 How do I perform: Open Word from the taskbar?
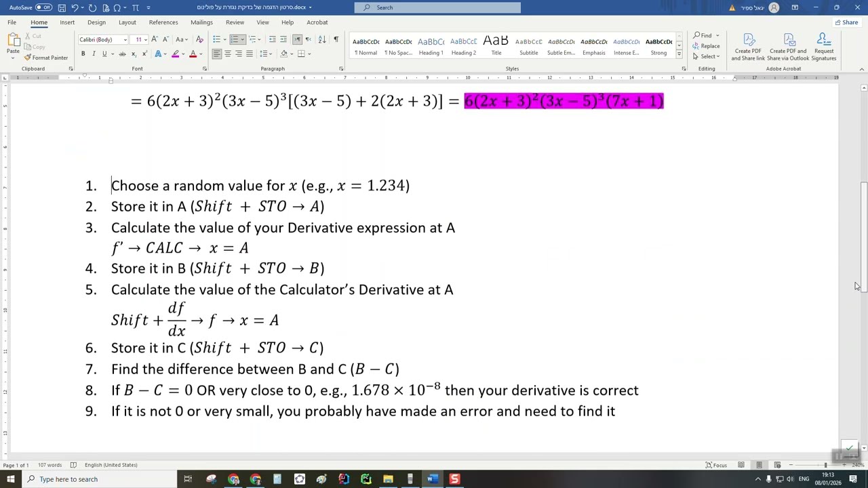[x=432, y=479]
